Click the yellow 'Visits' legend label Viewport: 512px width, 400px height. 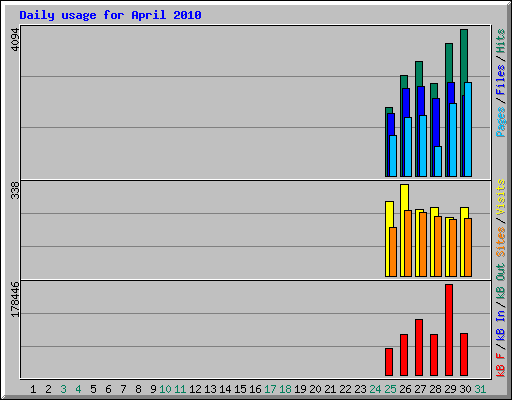point(500,197)
